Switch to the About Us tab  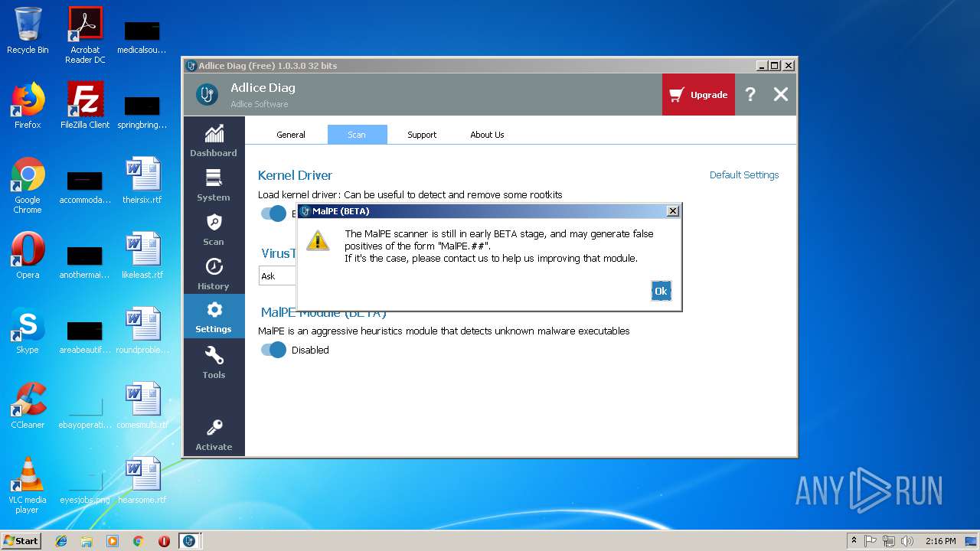coord(487,135)
